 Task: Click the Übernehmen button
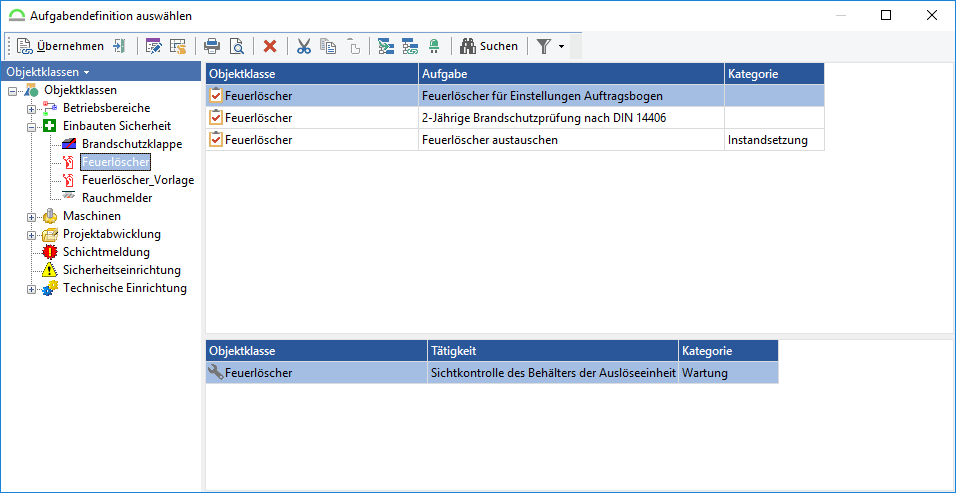60,46
